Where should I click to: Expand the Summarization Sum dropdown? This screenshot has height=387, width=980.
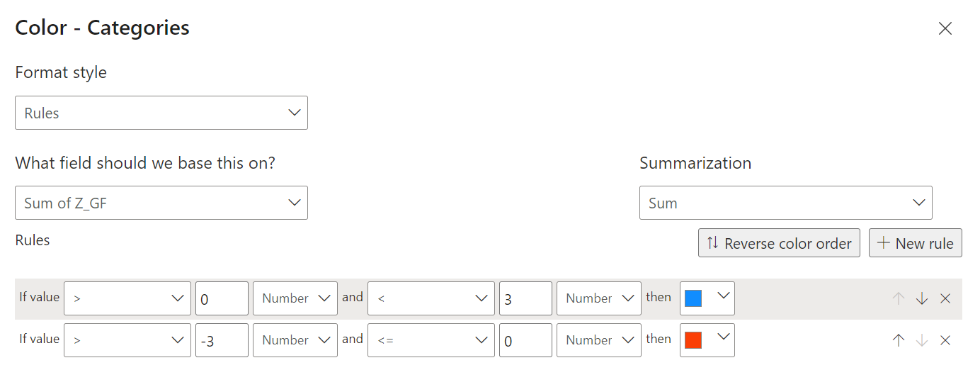coord(786,203)
